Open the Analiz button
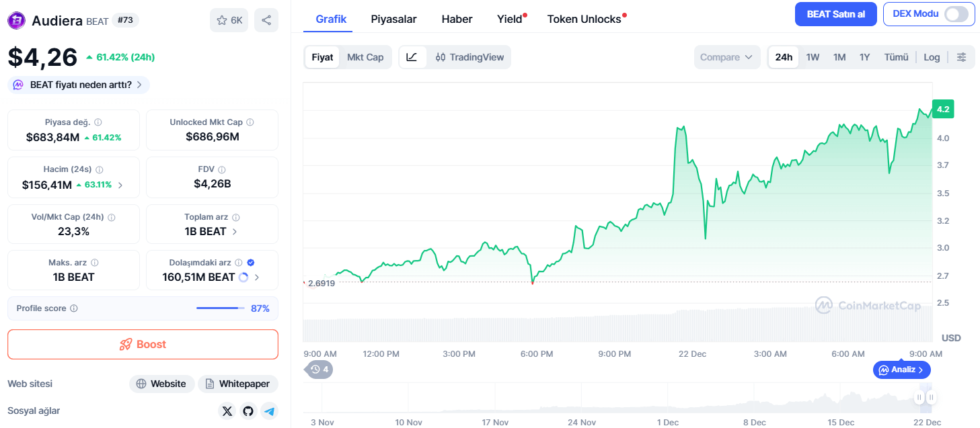The width and height of the screenshot is (980, 428). 902,370
